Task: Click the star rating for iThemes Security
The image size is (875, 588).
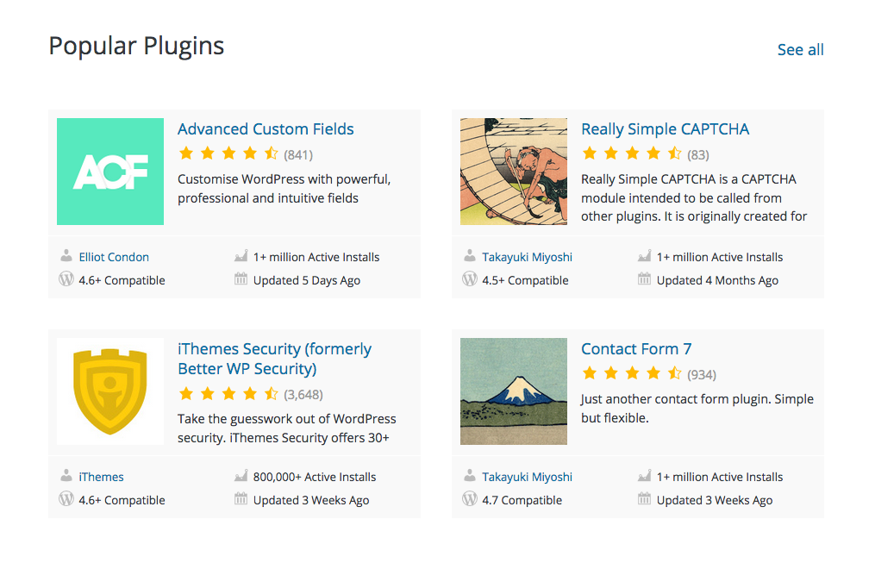Action: pos(228,394)
